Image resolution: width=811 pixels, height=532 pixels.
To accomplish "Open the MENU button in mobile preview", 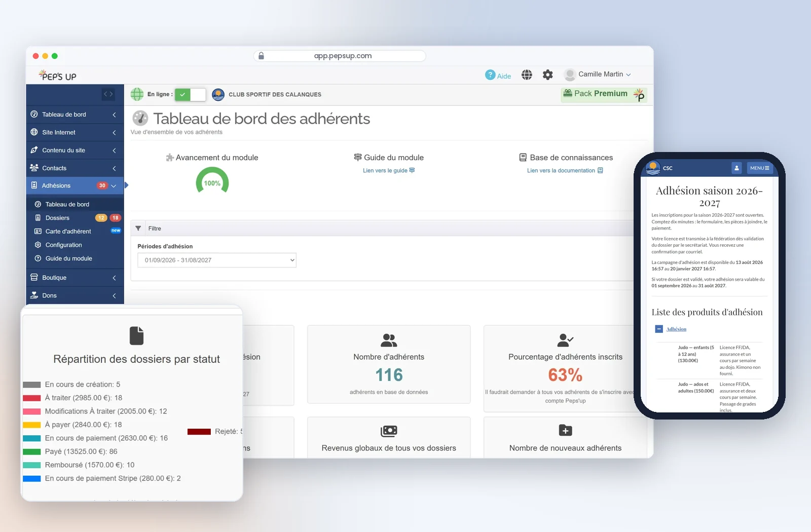I will 759,168.
